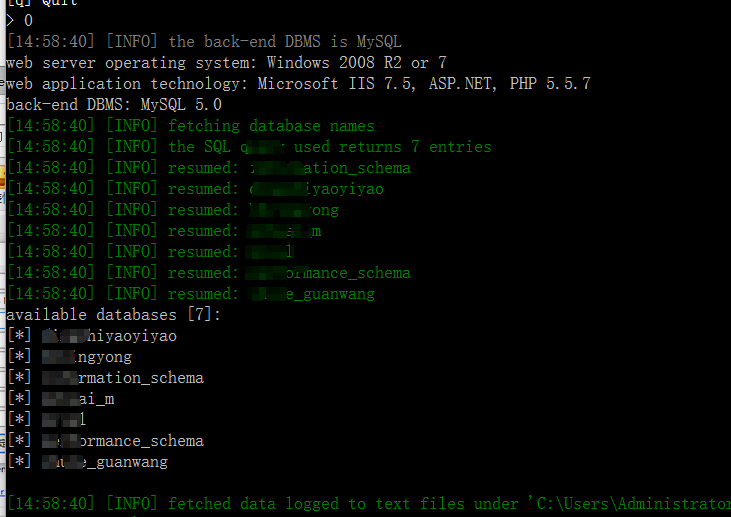731x517 pixels.
Task: Select the database entry ending 'hiyaoyiyao'
Action: click(92, 336)
